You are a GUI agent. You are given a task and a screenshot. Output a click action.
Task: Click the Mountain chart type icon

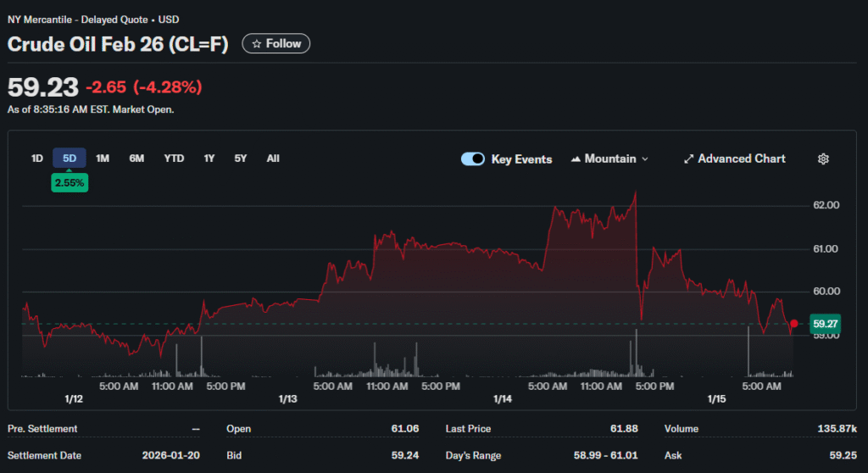[576, 159]
